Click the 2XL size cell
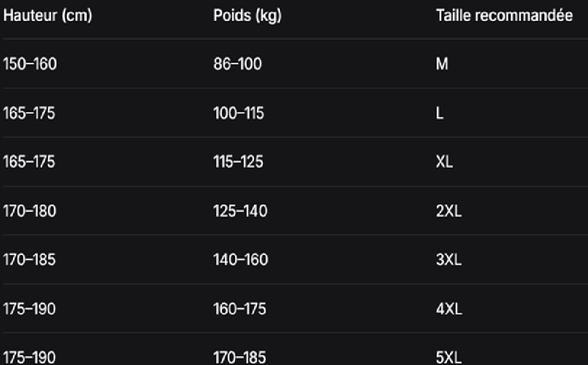 449,211
